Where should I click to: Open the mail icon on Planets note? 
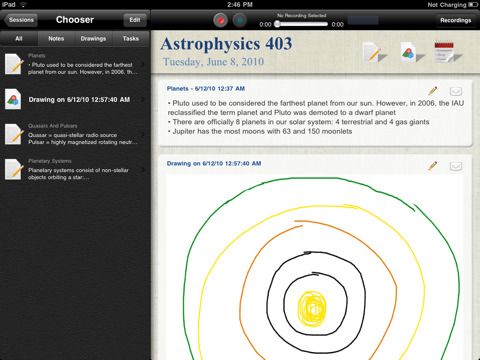coord(456,91)
